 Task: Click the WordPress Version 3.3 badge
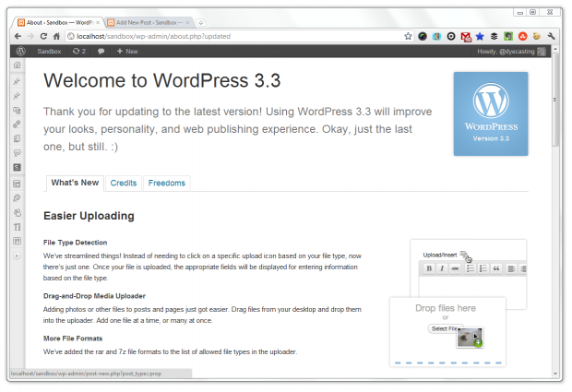490,113
